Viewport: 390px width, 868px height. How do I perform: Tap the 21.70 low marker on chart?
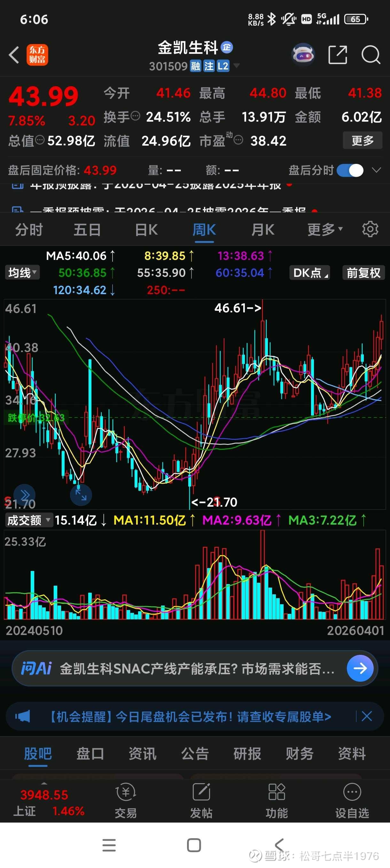pos(214,502)
